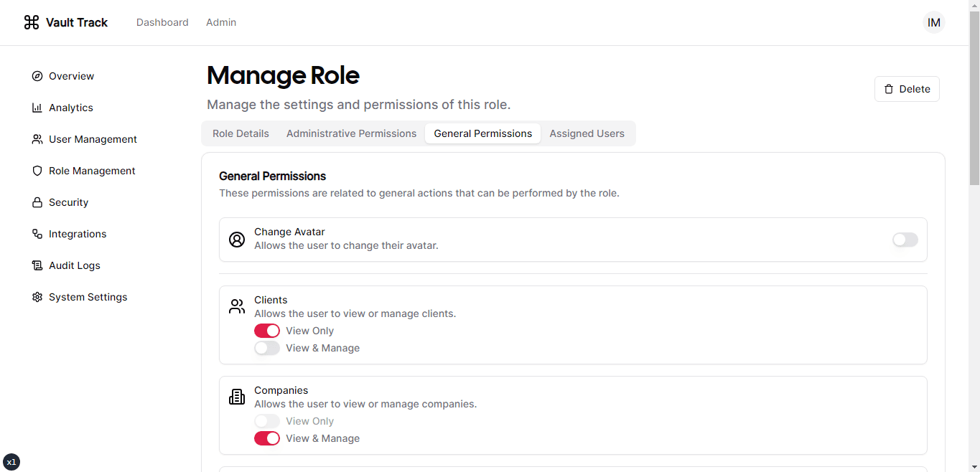
Task: Enable Clients View & Manage toggle
Action: click(267, 348)
